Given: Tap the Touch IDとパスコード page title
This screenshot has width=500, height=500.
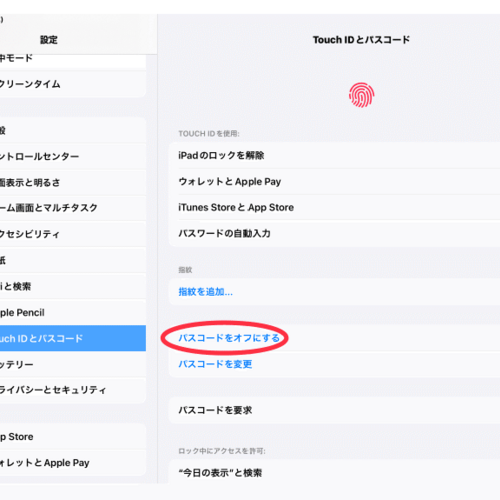Looking at the screenshot, I should click(x=361, y=40).
